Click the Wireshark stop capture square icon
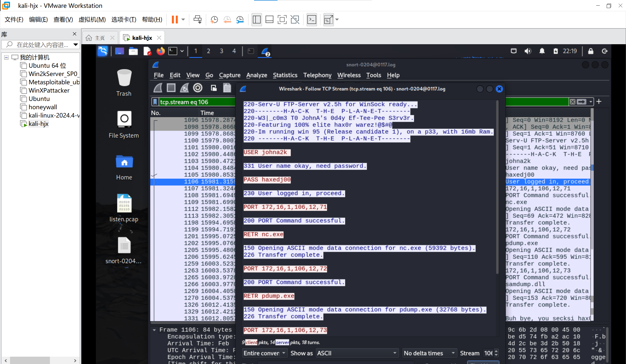 [x=171, y=88]
